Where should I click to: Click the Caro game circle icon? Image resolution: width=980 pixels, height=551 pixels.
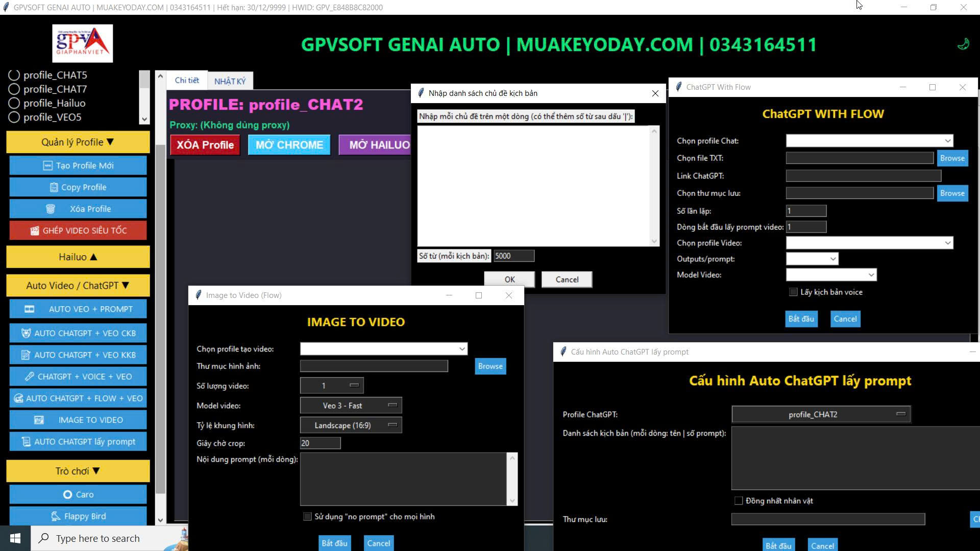coord(67,494)
